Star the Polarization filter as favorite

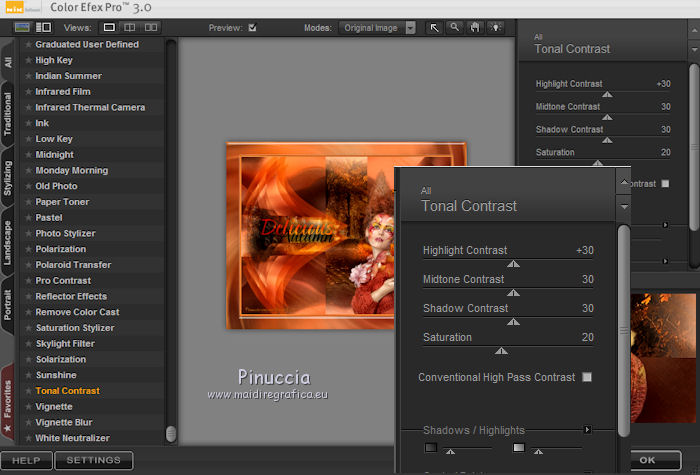(28, 249)
